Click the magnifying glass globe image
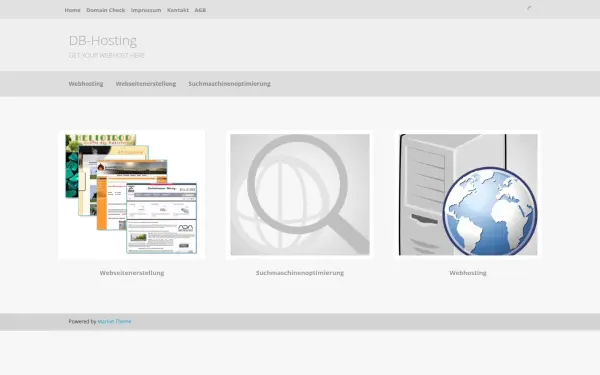The image size is (600, 375). [300, 194]
